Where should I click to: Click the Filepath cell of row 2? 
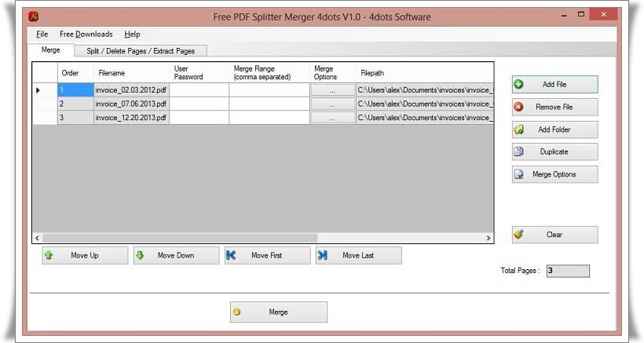click(425, 104)
